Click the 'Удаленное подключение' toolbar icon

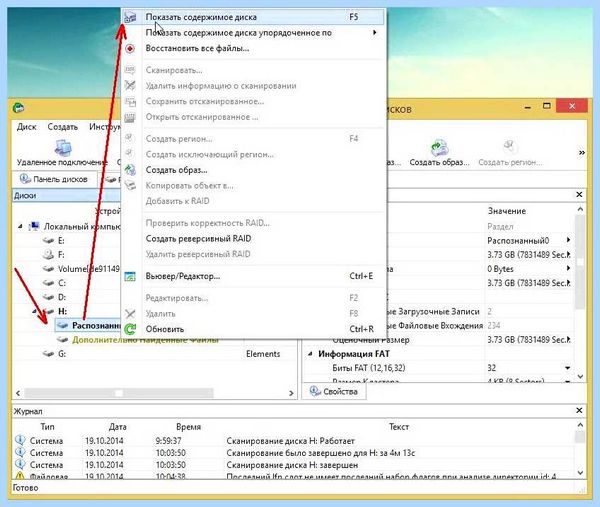(62, 147)
